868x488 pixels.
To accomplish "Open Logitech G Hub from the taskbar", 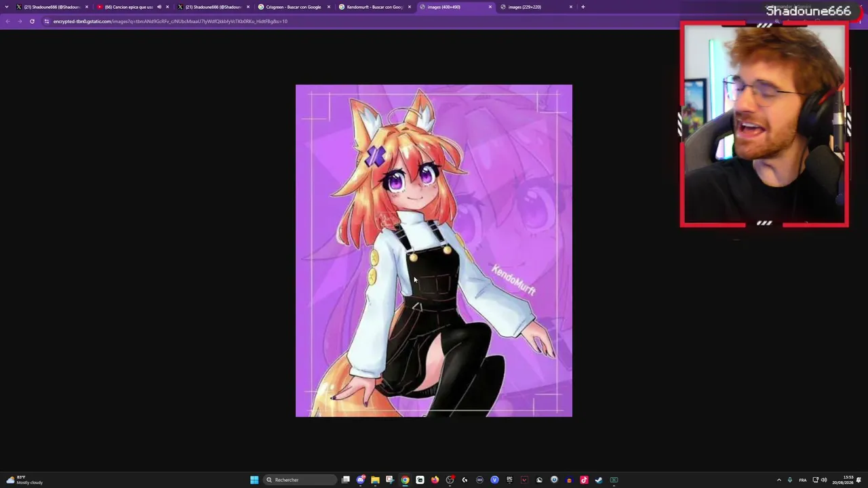I will pos(465,480).
